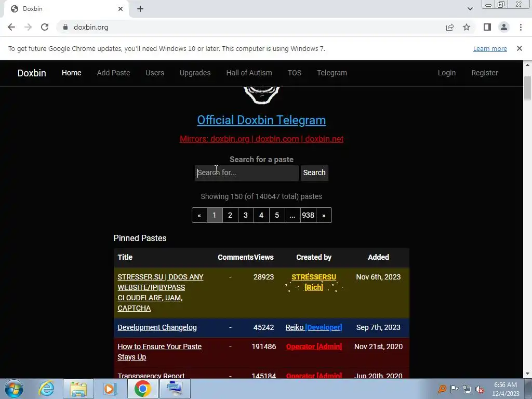This screenshot has height=399, width=532.
Task: Go to pagination page 3
Action: tap(246, 215)
